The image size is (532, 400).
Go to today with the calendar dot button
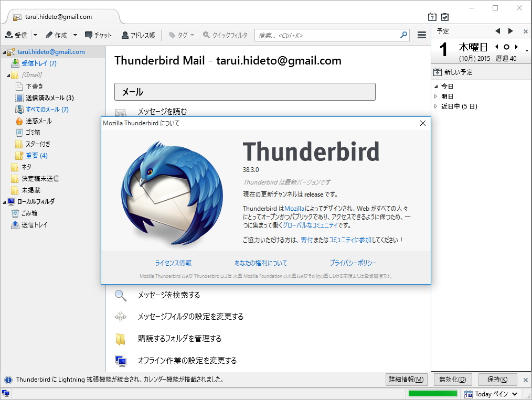pos(505,47)
